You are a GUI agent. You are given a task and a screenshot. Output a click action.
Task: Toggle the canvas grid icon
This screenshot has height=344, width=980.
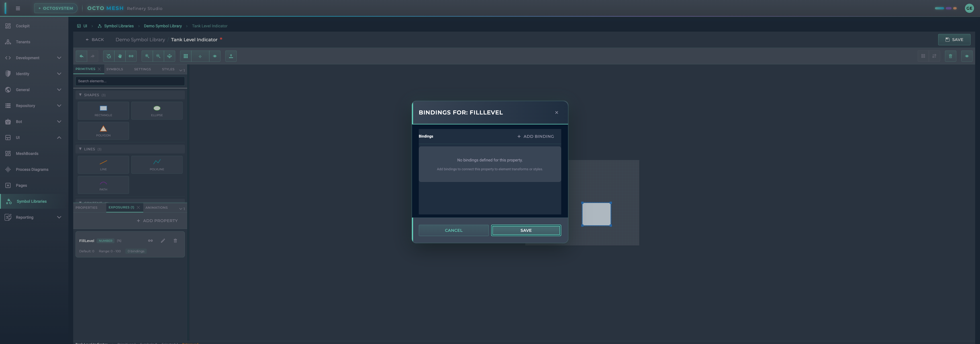click(186, 56)
